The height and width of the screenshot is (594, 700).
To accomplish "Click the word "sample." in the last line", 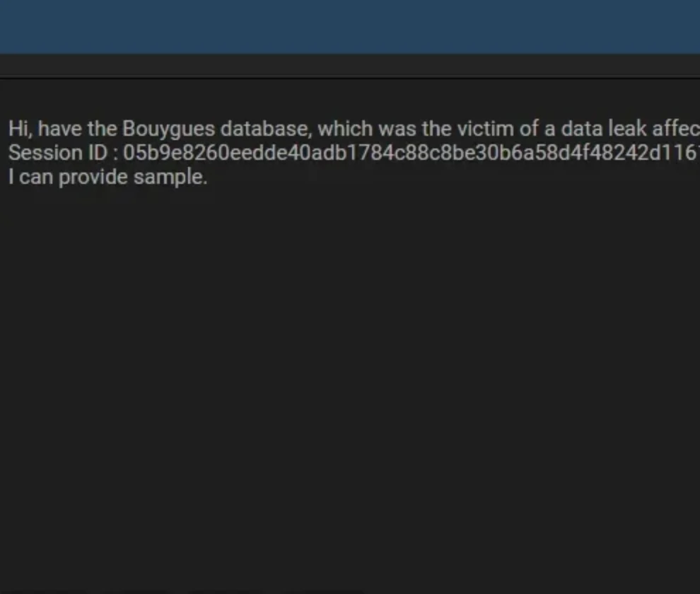I will click(170, 177).
